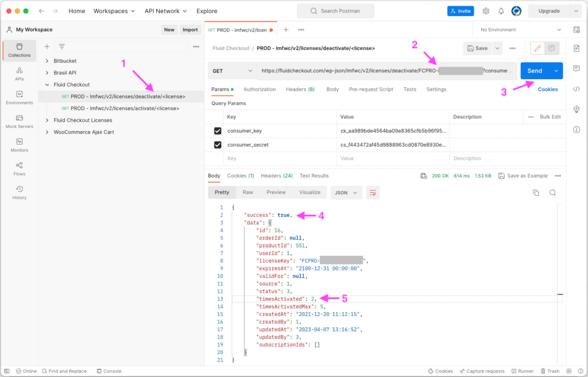Image resolution: width=588 pixels, height=377 pixels.
Task: Open the user avatar menu
Action: point(516,11)
